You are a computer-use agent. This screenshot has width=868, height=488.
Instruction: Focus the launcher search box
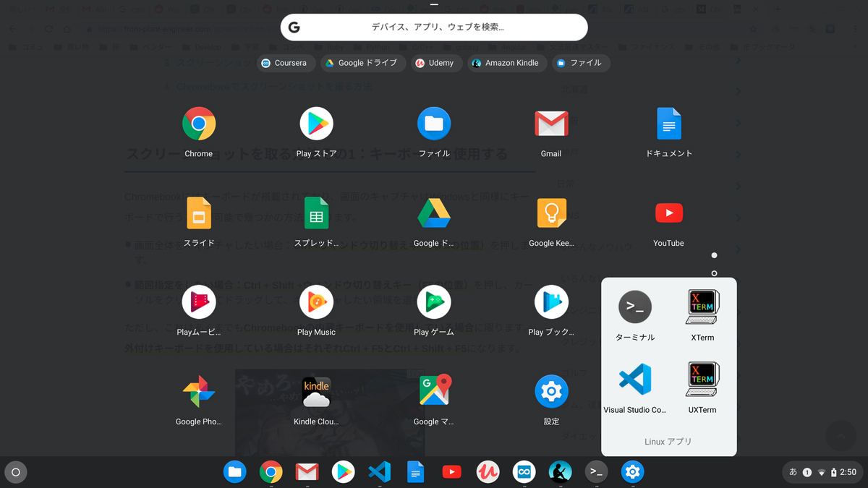(x=434, y=27)
